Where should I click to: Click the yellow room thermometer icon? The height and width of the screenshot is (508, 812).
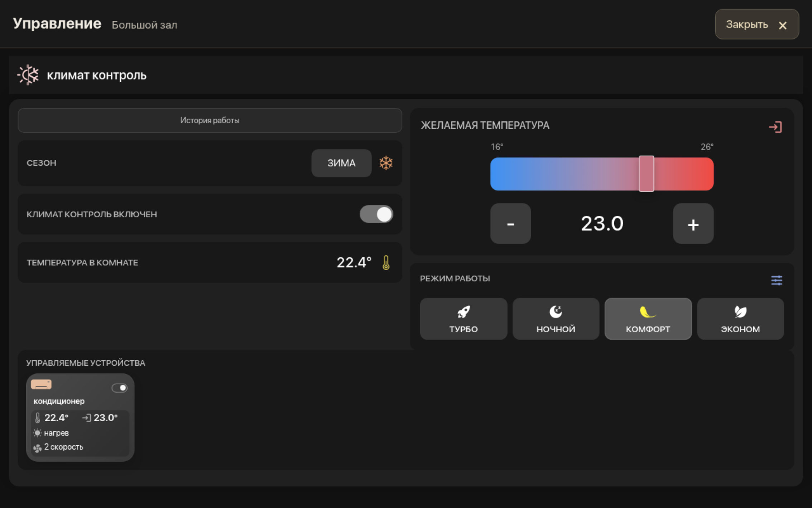tap(386, 262)
